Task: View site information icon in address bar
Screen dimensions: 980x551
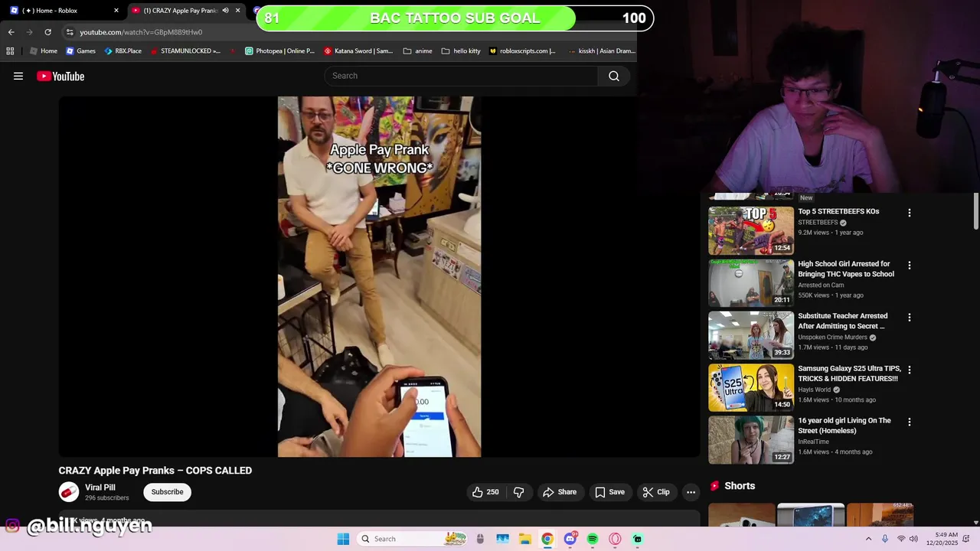Action: 70,32
